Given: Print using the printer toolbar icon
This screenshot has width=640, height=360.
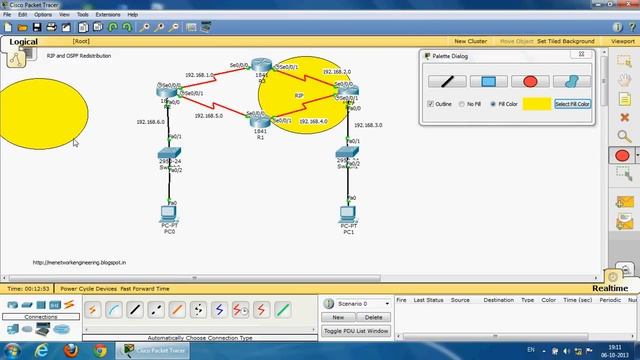Looking at the screenshot, I should pos(51,27).
